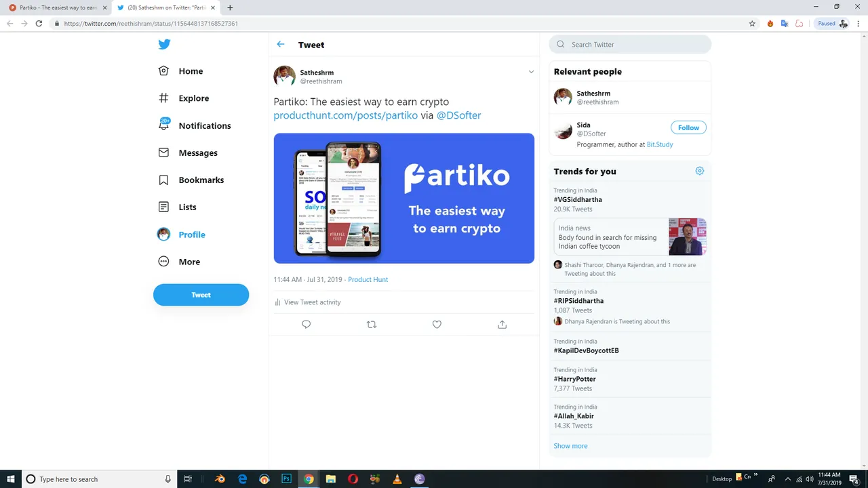This screenshot has width=868, height=488.
Task: Click the retweet icon
Action: coord(371,325)
